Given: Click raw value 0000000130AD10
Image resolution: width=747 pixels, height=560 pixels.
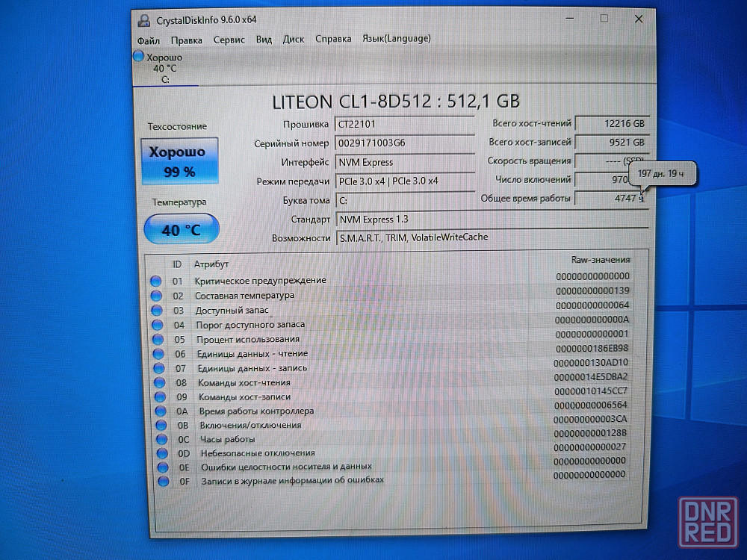Looking at the screenshot, I should [x=591, y=362].
